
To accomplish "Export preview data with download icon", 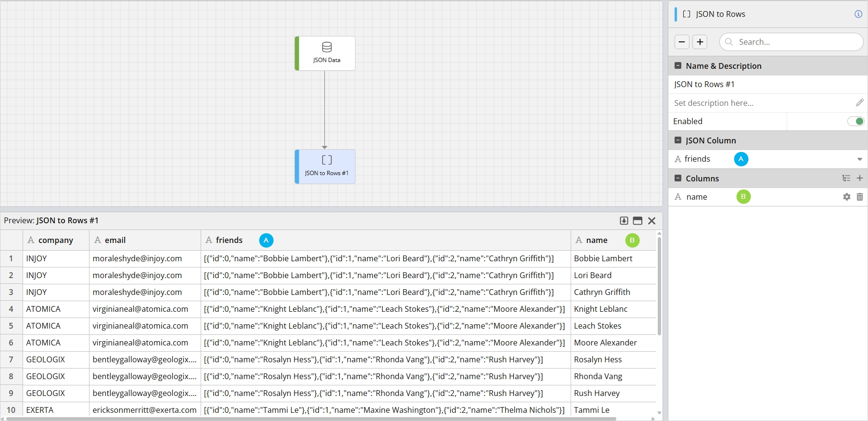I will pyautogui.click(x=624, y=221).
